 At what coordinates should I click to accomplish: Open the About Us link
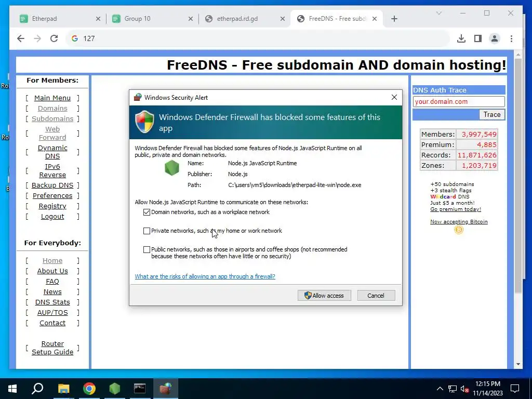52,271
